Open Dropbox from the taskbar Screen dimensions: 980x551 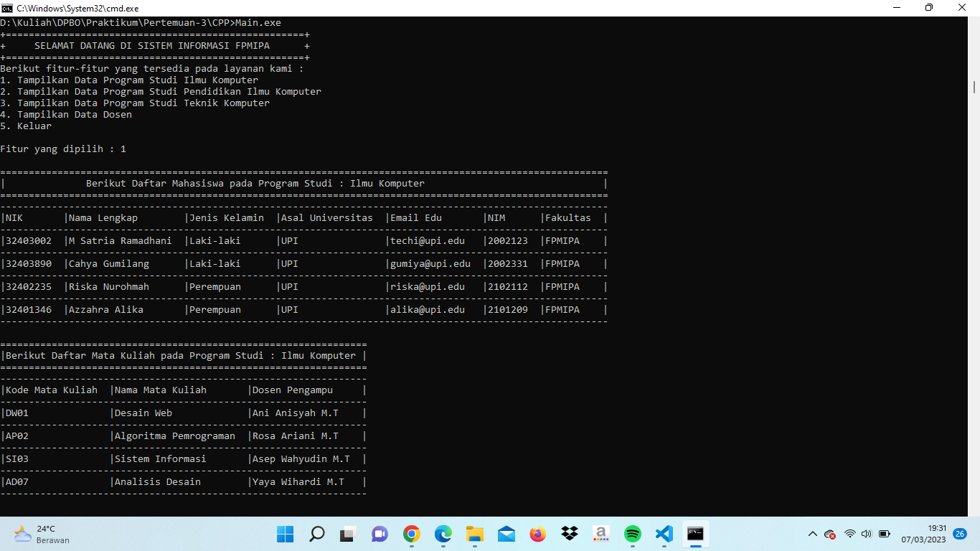pyautogui.click(x=569, y=534)
